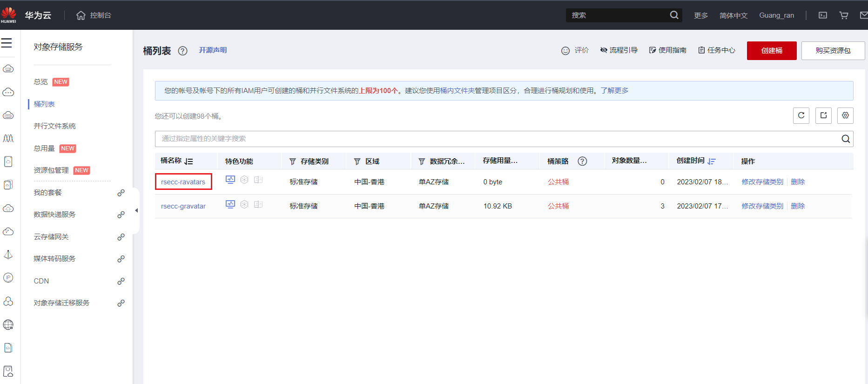Open monitoring icon for rsecc-gravatar
Image resolution: width=868 pixels, height=384 pixels.
[230, 204]
